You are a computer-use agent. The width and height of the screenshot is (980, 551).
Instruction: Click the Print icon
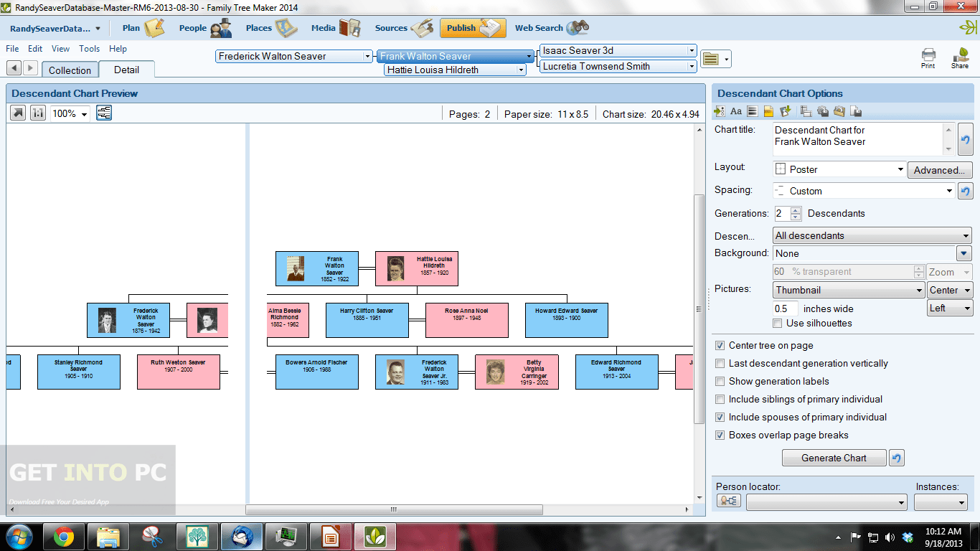(x=928, y=57)
